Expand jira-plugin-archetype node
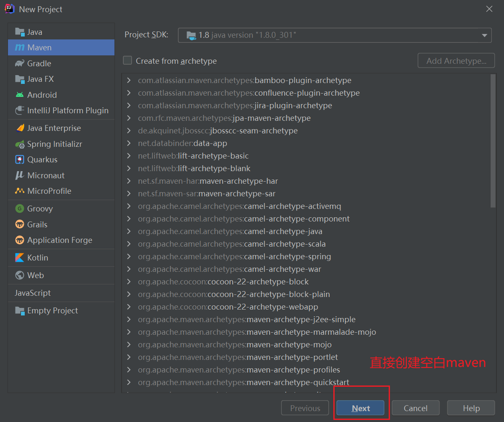The image size is (504, 422). coord(129,105)
